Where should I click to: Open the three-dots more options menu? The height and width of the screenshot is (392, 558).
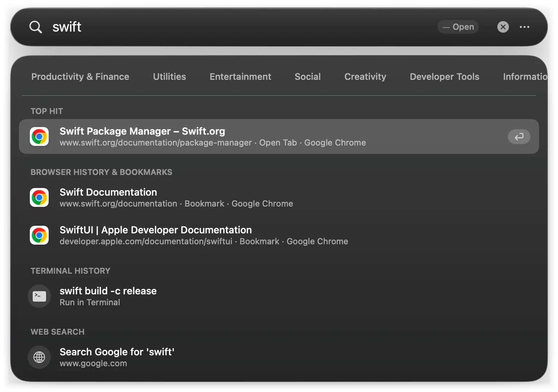(524, 27)
